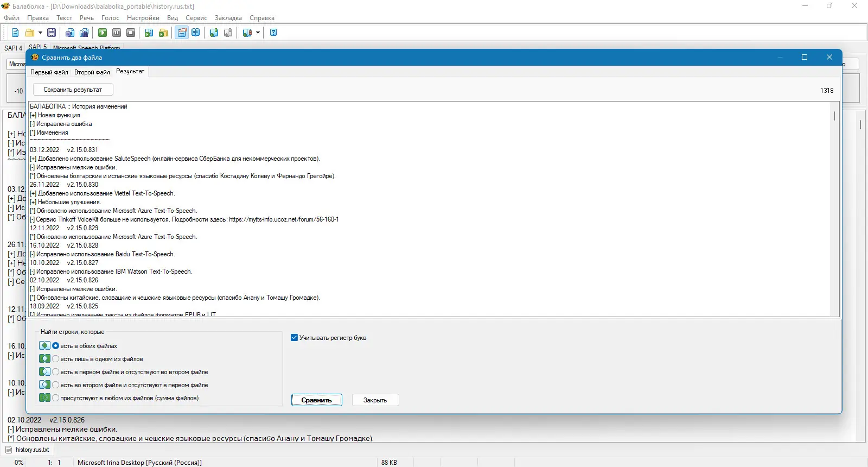The height and width of the screenshot is (467, 868).
Task: Click the green-plus book icon left of the grey book
Action: pos(214,33)
